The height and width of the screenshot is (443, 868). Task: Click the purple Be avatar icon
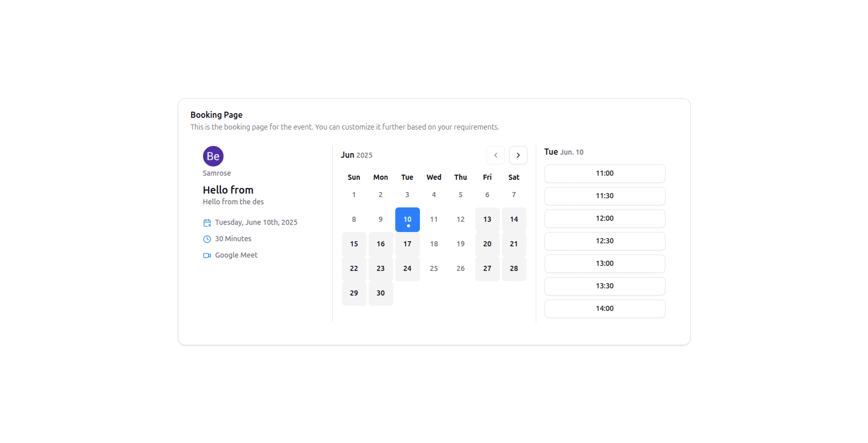coord(213,156)
